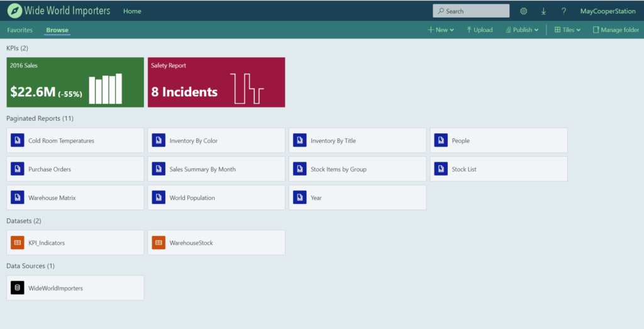Click the download arrow icon in header
This screenshot has width=644, height=329.
(543, 11)
